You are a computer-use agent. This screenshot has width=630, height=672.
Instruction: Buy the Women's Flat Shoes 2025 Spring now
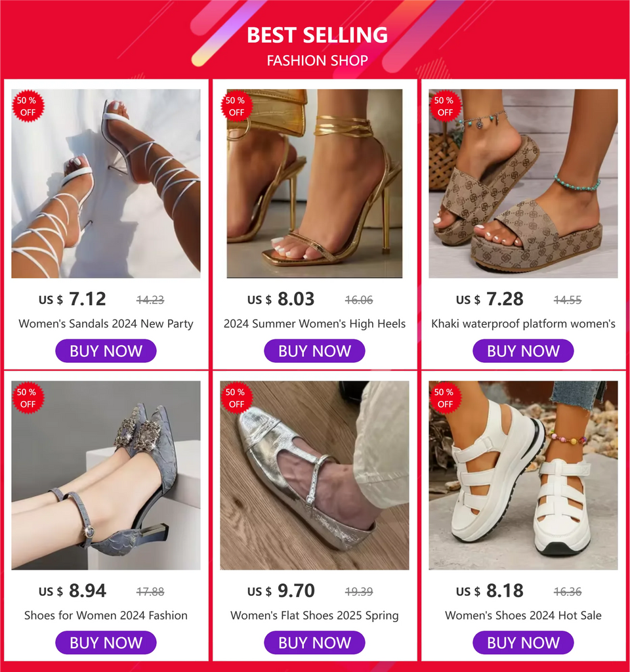point(314,642)
